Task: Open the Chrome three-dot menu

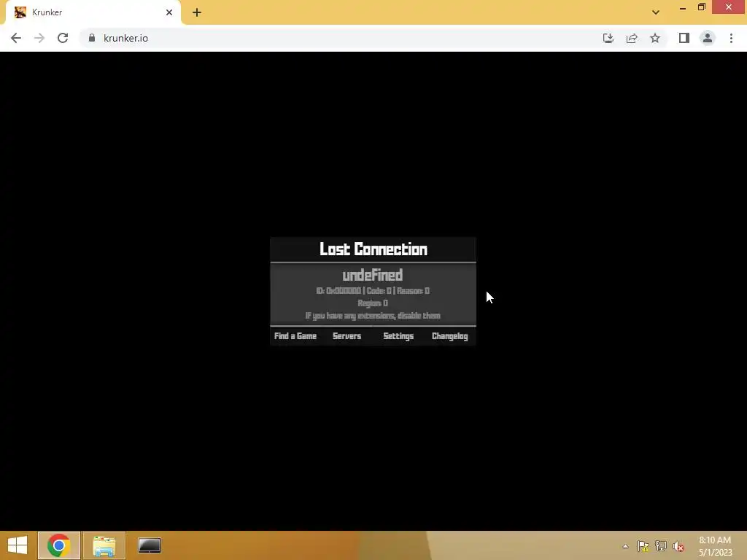Action: pos(731,38)
